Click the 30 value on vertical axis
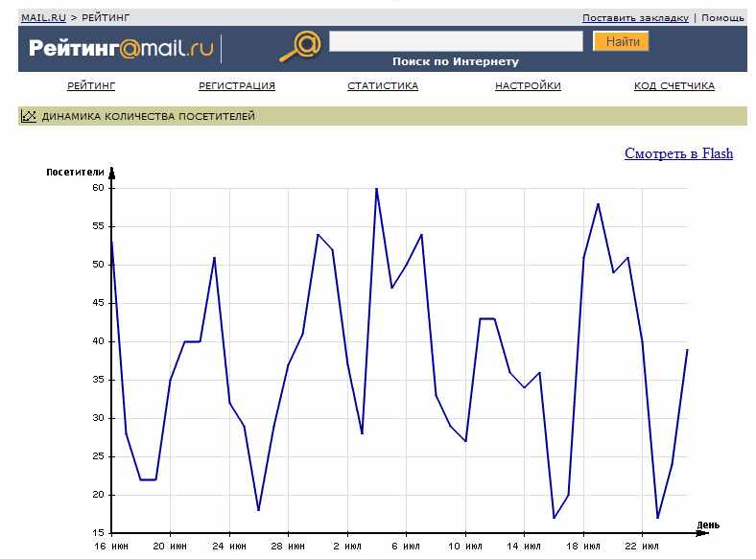This screenshot has height=559, width=756. tap(99, 417)
